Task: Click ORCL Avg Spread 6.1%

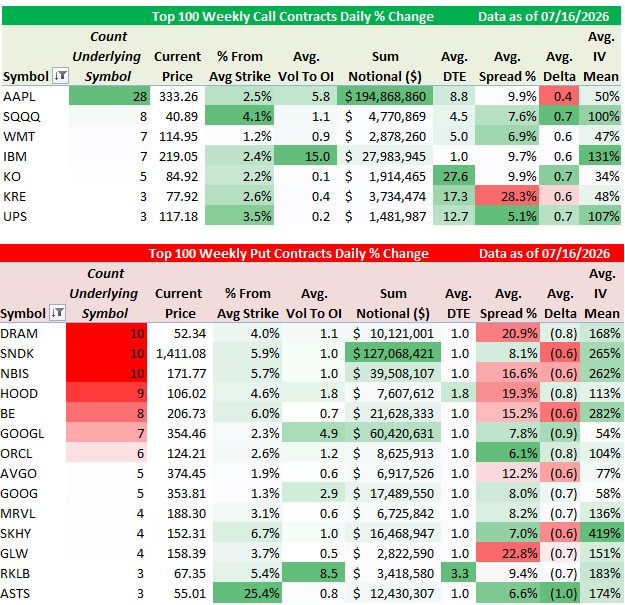Action: 508,453
